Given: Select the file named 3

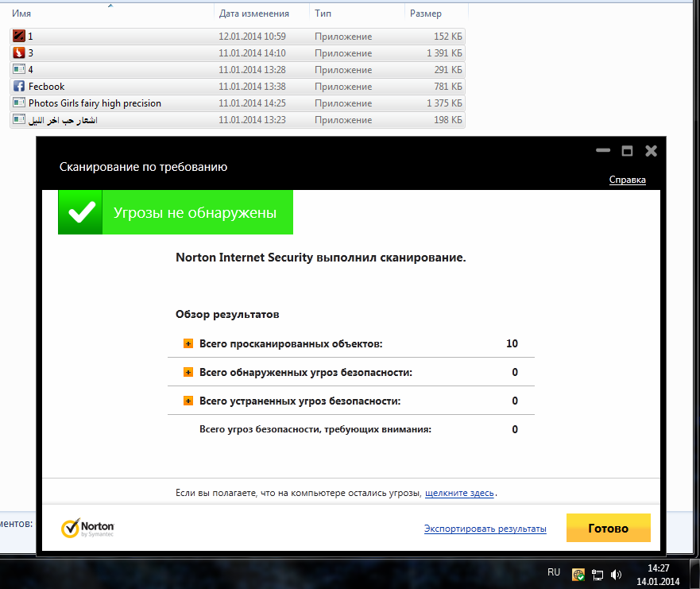Looking at the screenshot, I should (30, 52).
